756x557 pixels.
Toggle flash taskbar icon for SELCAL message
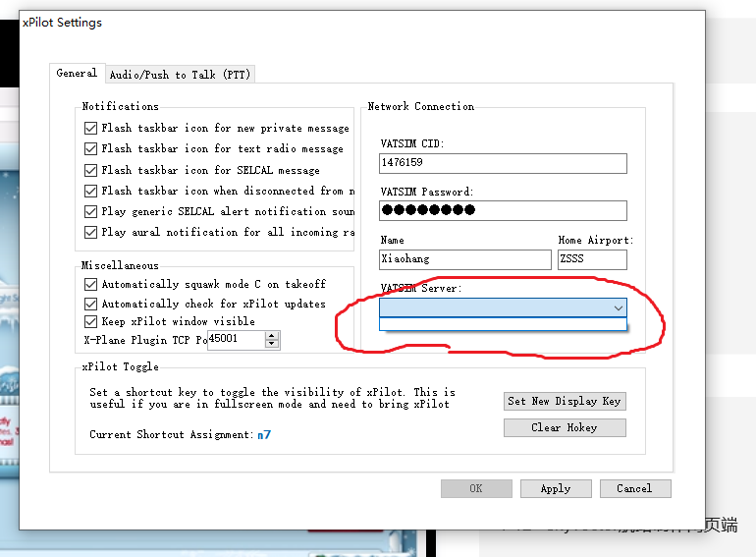[90, 170]
